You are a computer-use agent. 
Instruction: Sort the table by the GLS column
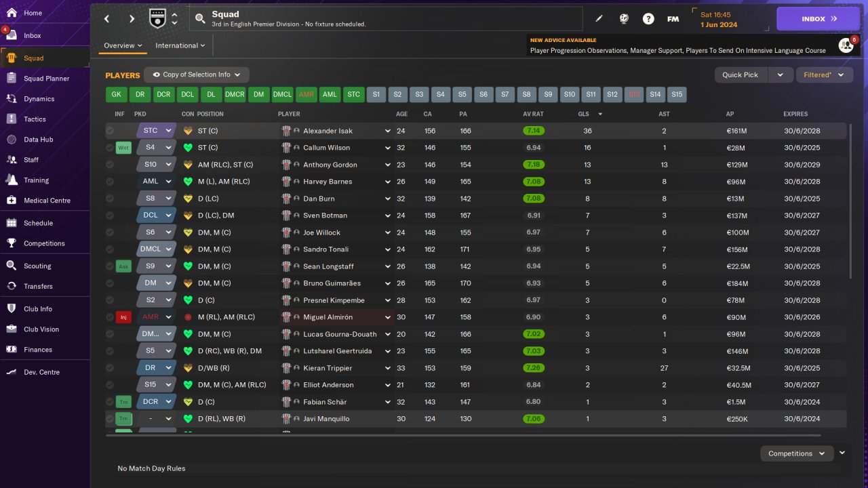(x=583, y=114)
